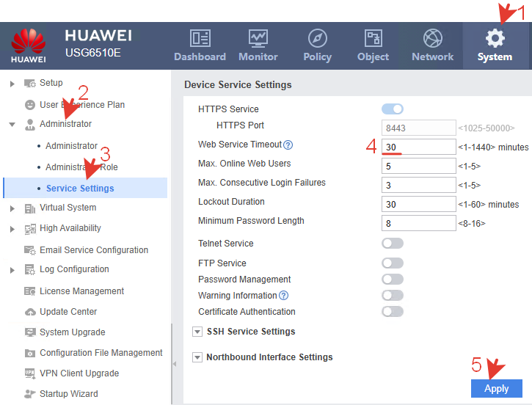Viewport: 532px width, 405px height.
Task: Expand the Virtual System tree node
Action: tap(12, 208)
